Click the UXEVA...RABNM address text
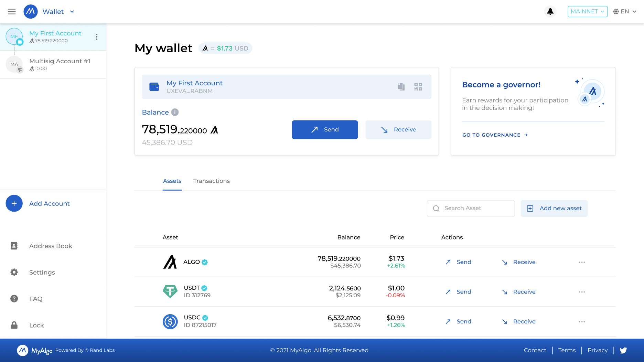The image size is (644, 362). click(190, 91)
